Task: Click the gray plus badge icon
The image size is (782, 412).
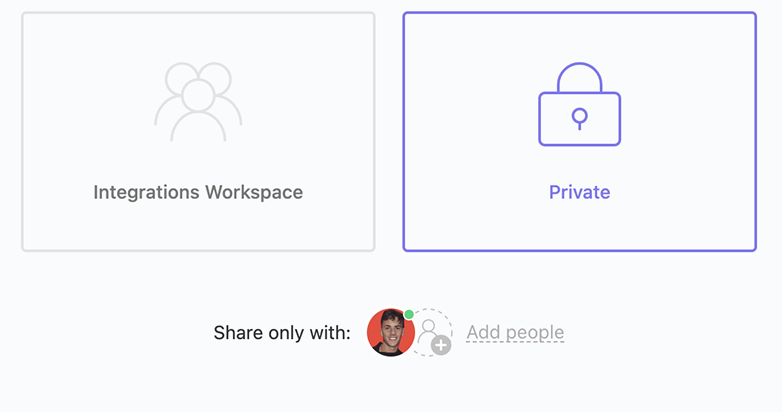Action: [x=441, y=345]
